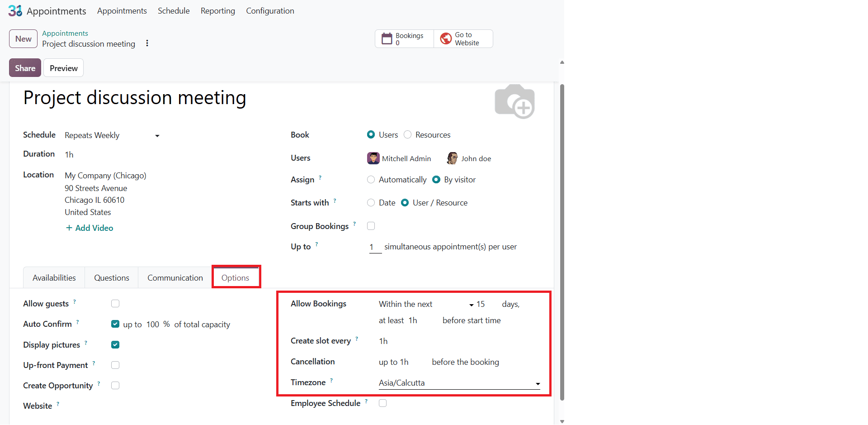The width and height of the screenshot is (868, 425).
Task: Click the Share button
Action: tap(25, 68)
